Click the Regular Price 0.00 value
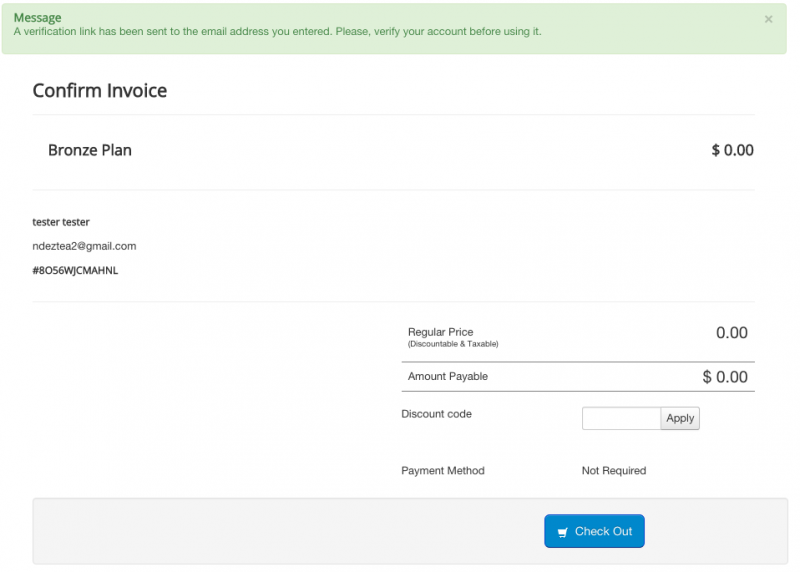The height and width of the screenshot is (572, 800). (x=731, y=333)
